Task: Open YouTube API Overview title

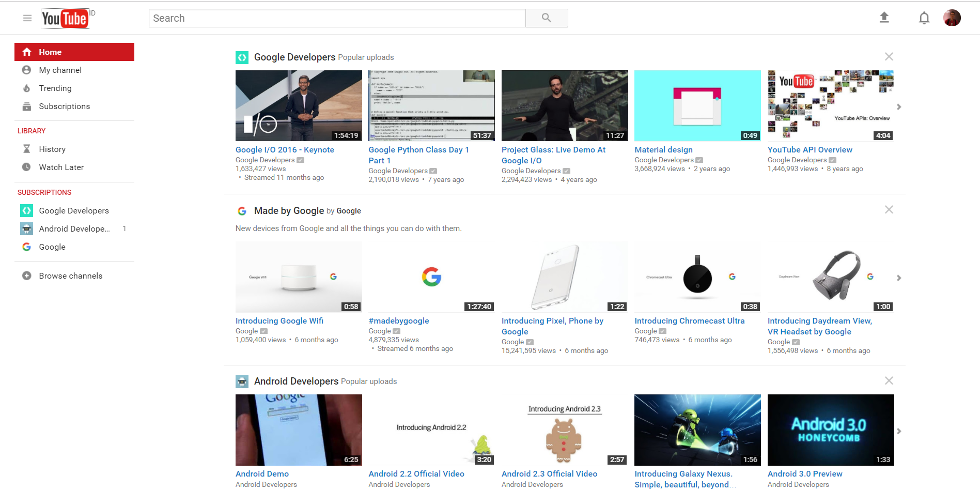Action: click(810, 149)
